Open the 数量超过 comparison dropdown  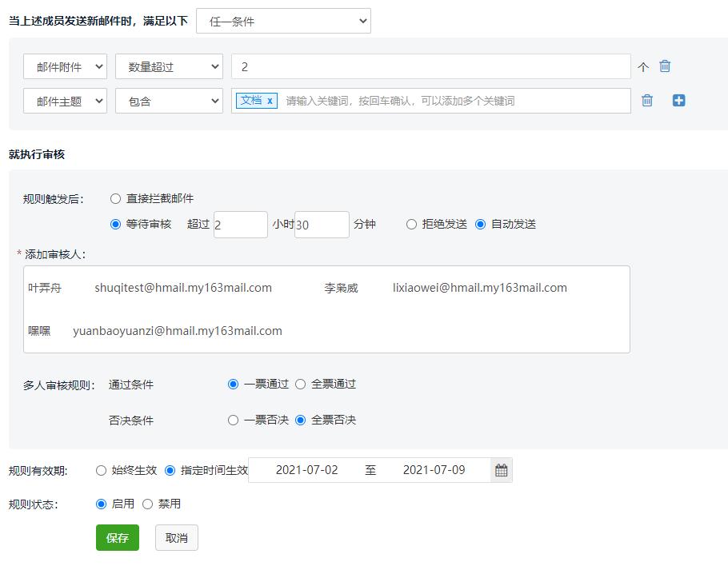168,66
